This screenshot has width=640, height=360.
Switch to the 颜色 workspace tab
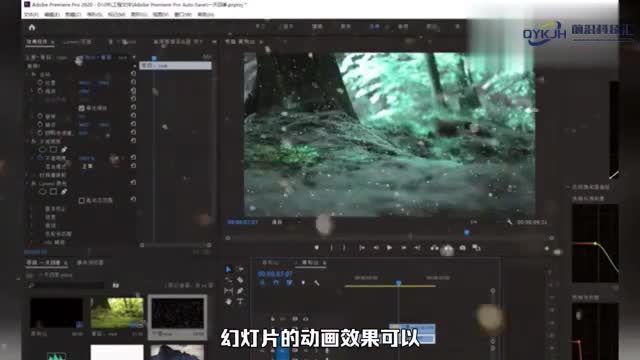[346, 27]
